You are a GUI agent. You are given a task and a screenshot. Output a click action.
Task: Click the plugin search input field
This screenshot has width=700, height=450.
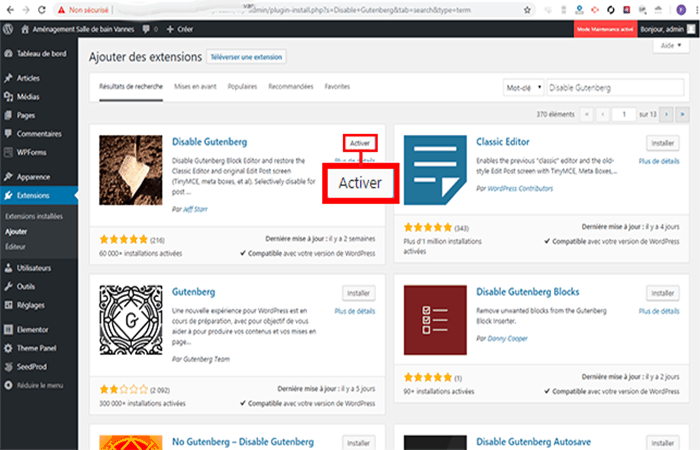[615, 88]
